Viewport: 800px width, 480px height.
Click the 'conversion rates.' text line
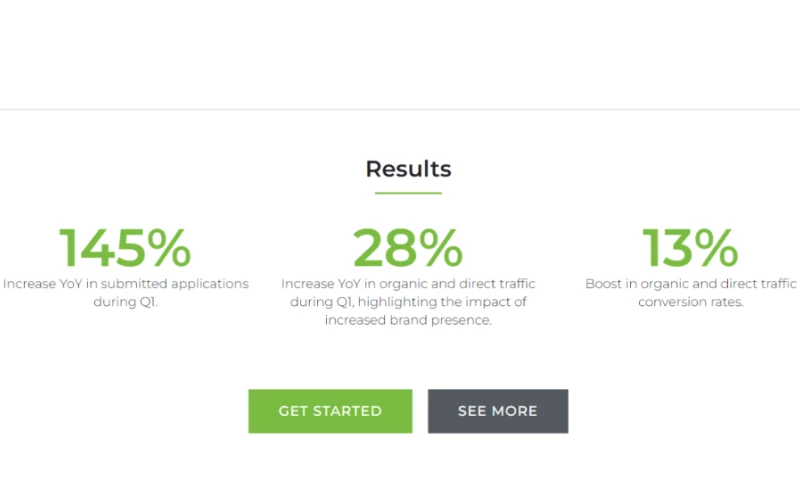pos(690,302)
